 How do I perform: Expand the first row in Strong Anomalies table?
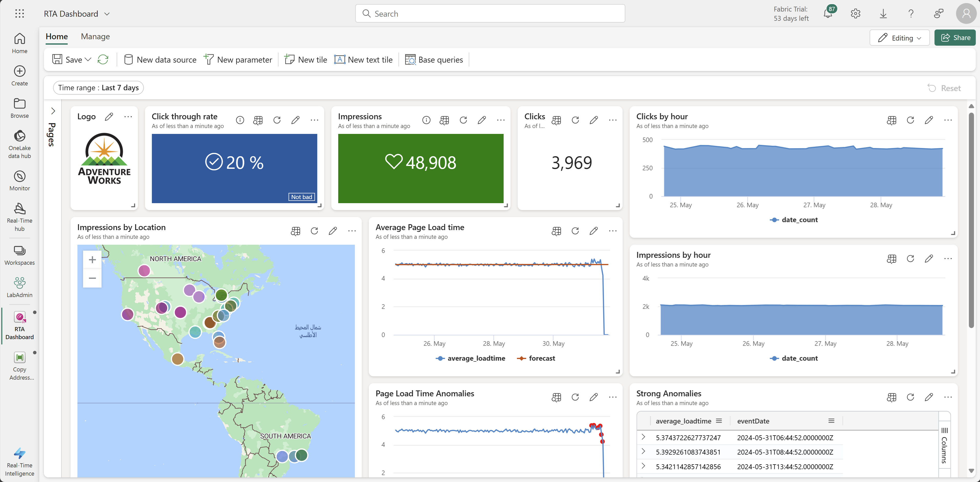[x=643, y=437]
